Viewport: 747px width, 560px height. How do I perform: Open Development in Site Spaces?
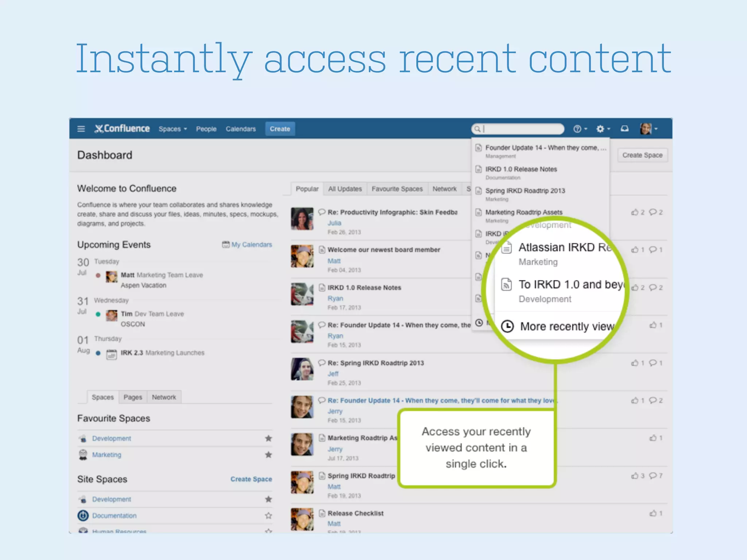point(111,499)
